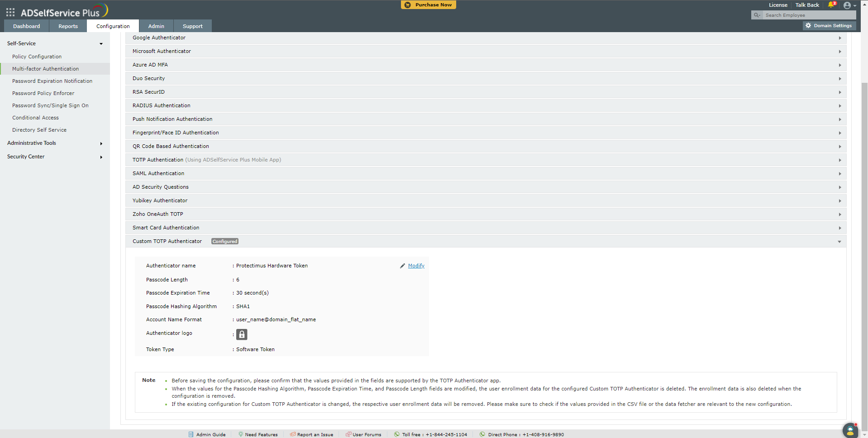This screenshot has width=868, height=438.
Task: Expand Fingerprint/Face ID Authentication section
Action: coord(486,133)
